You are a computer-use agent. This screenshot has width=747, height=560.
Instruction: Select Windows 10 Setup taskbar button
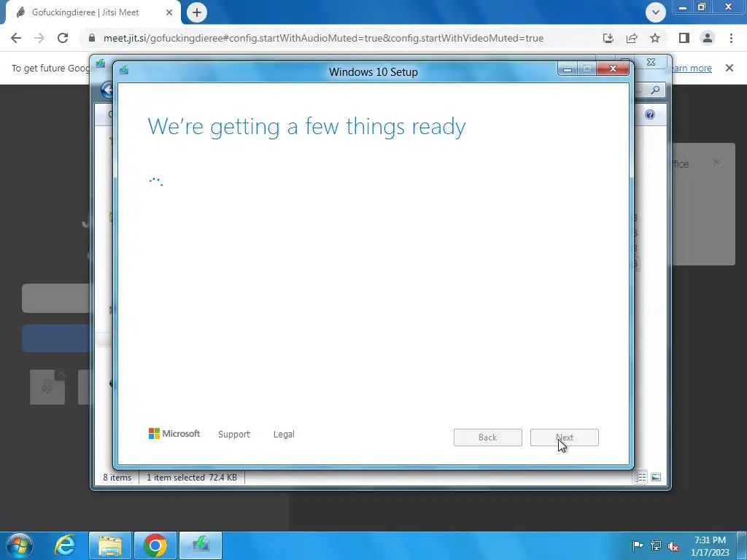point(201,545)
